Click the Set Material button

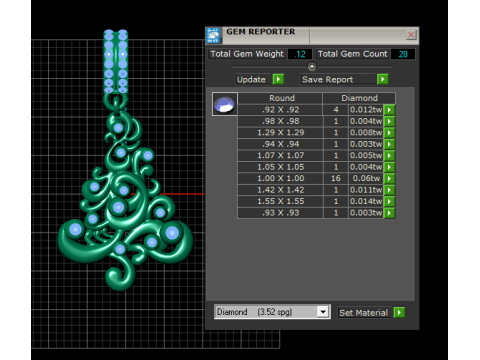(x=364, y=313)
